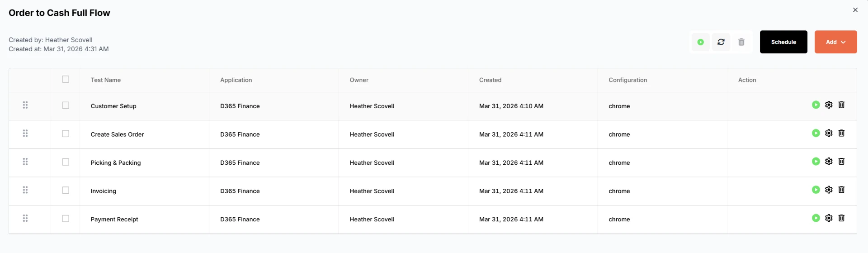Run the Invoicing test
The height and width of the screenshot is (253, 868).
tap(816, 190)
